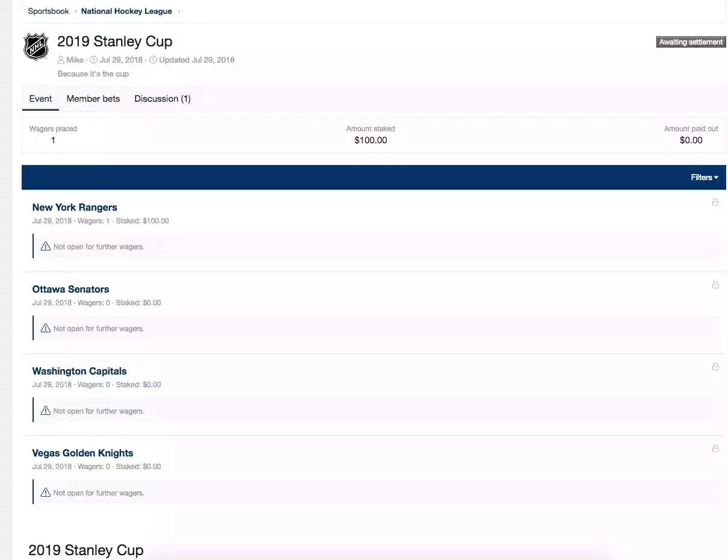
Task: Open the Discussion (1) tab
Action: pos(163,99)
